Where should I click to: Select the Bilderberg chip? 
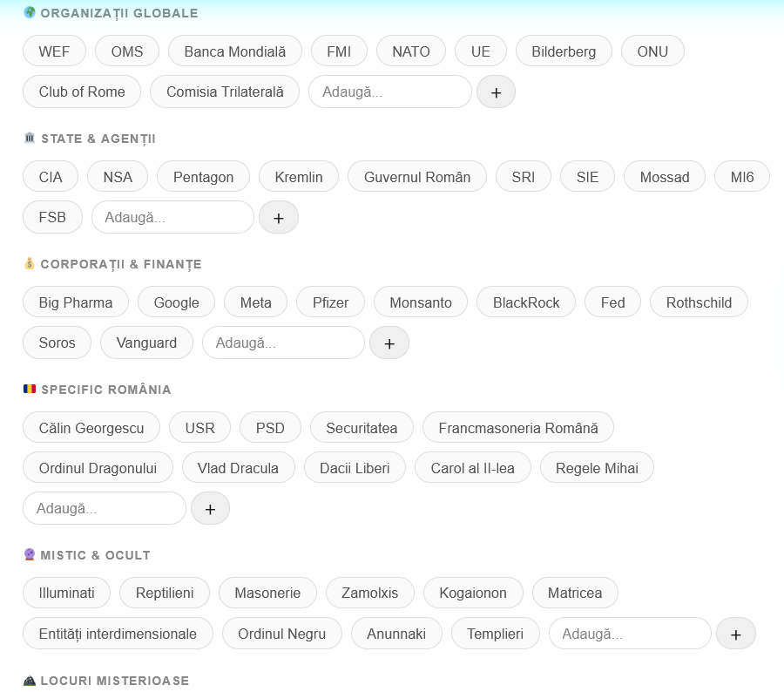pyautogui.click(x=564, y=51)
